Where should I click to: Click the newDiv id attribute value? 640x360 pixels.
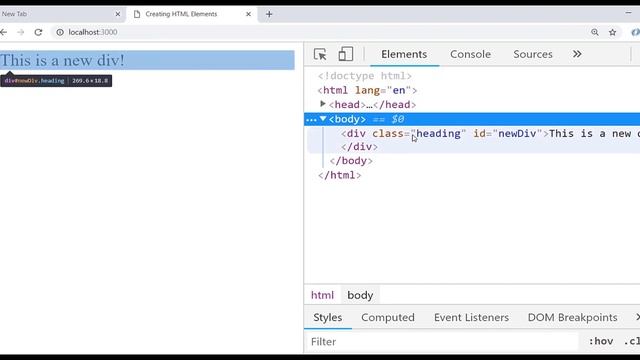(517, 133)
